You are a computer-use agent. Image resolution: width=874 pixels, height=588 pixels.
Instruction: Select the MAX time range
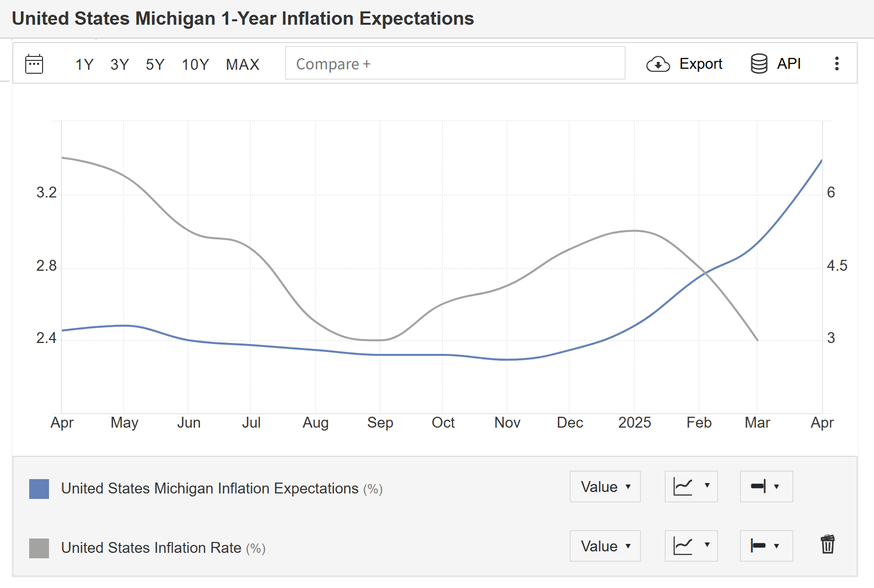[243, 64]
